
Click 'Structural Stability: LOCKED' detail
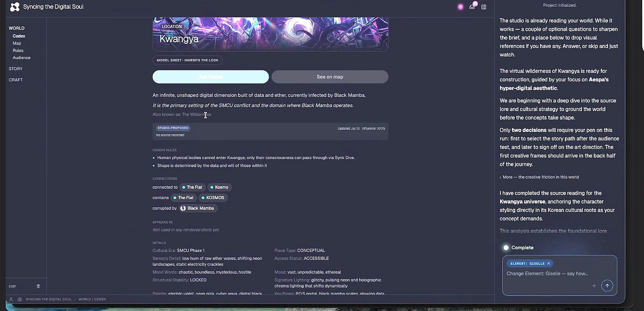[179, 280]
